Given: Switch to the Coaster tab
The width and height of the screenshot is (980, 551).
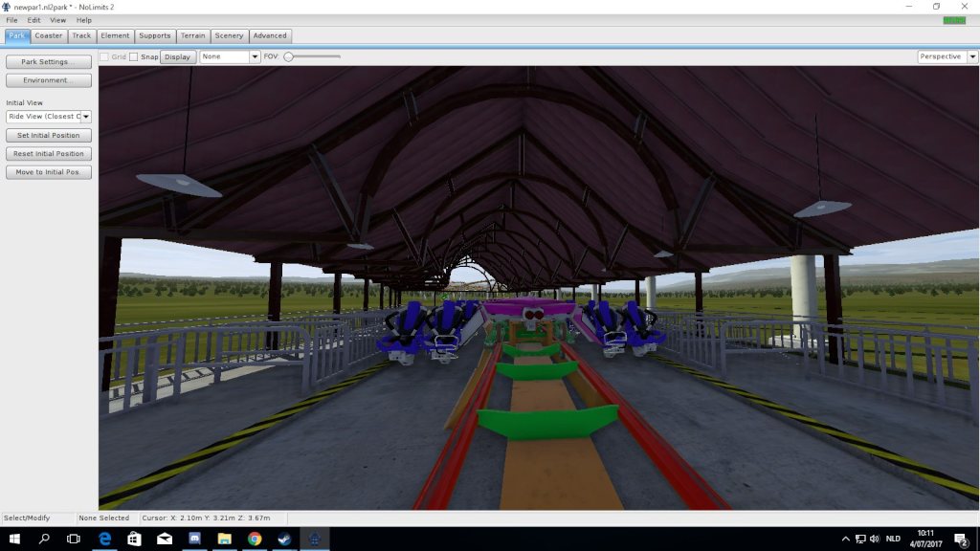Looking at the screenshot, I should click(48, 36).
